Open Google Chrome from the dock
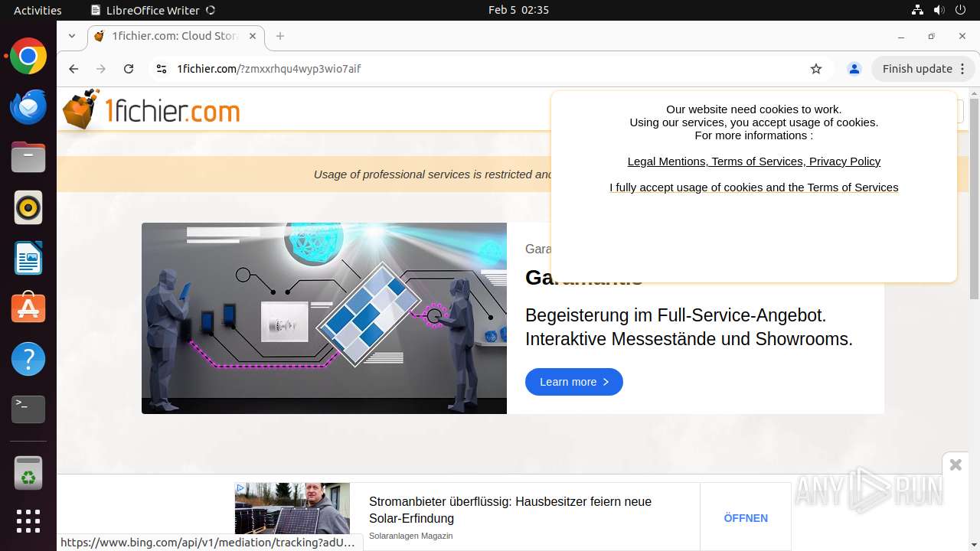980x551 pixels. click(28, 57)
